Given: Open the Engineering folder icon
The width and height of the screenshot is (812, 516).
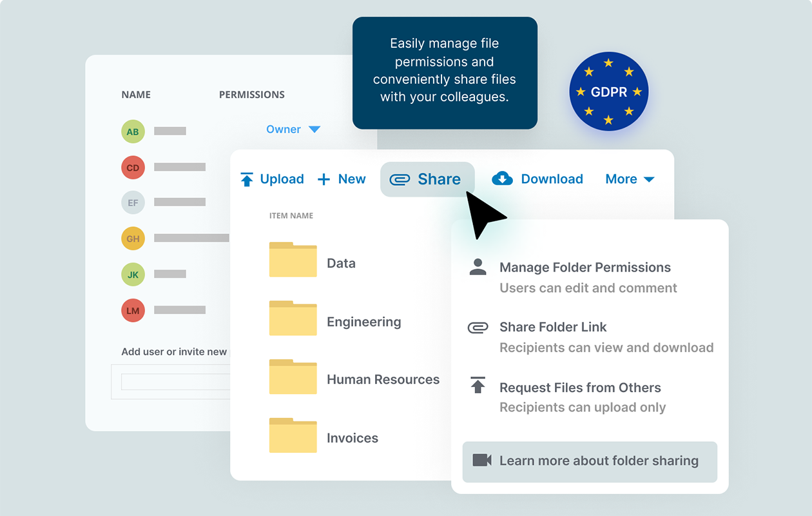Looking at the screenshot, I should [x=293, y=318].
